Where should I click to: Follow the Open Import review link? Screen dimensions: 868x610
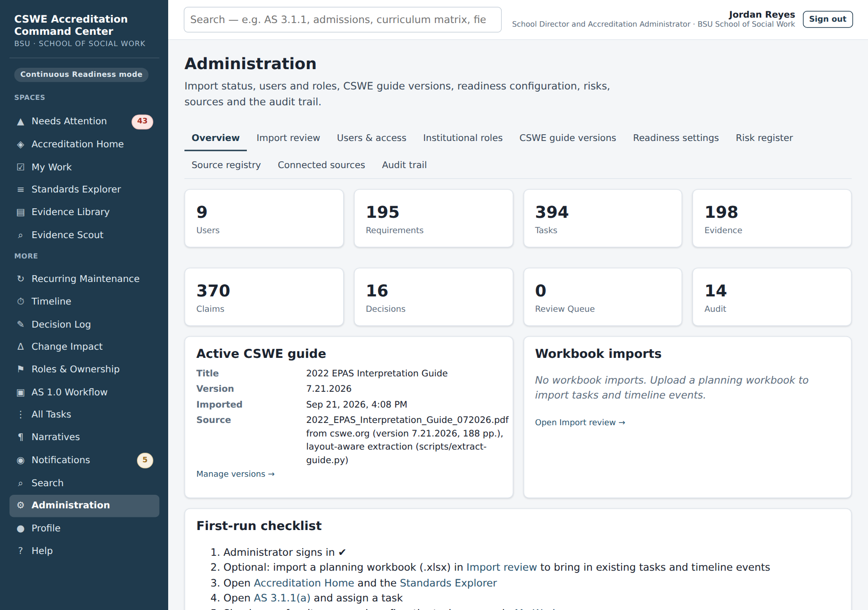pyautogui.click(x=580, y=422)
